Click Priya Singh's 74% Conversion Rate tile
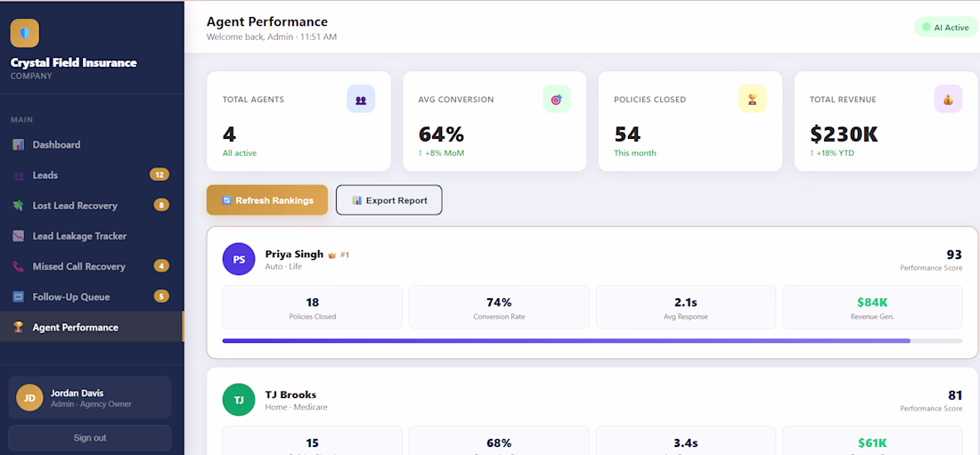The width and height of the screenshot is (980, 455). pyautogui.click(x=499, y=307)
